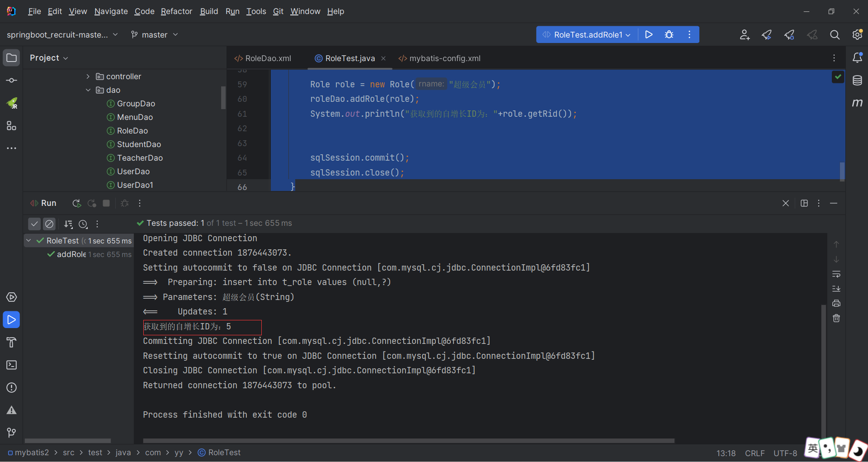868x462 pixels.
Task: Open the Refactor menu
Action: [176, 11]
